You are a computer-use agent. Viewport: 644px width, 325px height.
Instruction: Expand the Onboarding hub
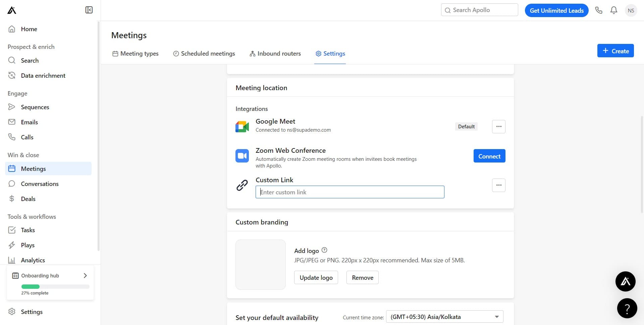pyautogui.click(x=85, y=275)
